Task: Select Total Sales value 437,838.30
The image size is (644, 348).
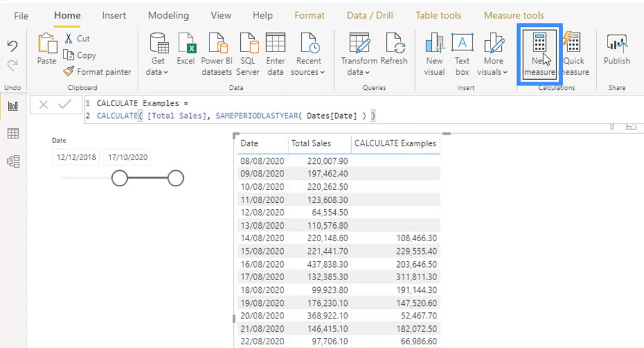Action: [x=327, y=264]
